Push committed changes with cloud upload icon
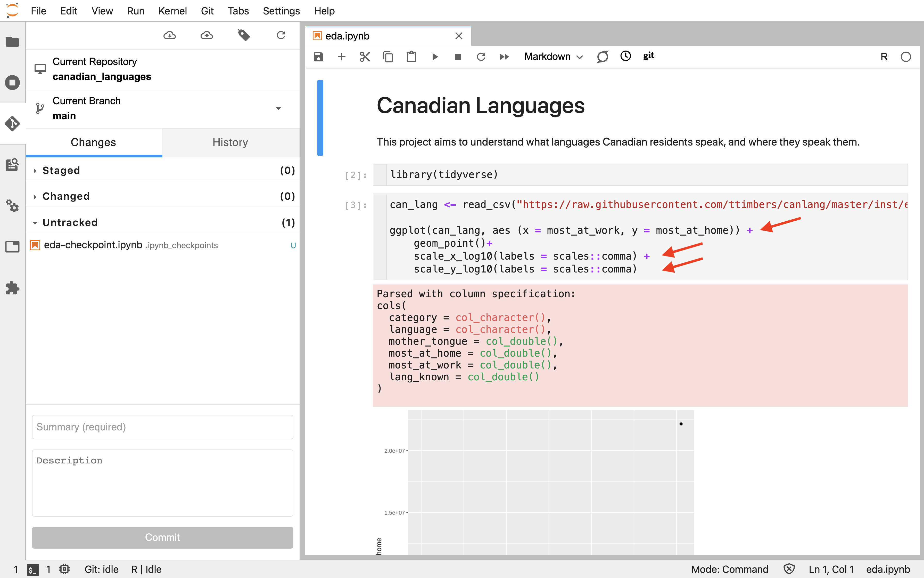This screenshot has height=578, width=924. pyautogui.click(x=207, y=36)
